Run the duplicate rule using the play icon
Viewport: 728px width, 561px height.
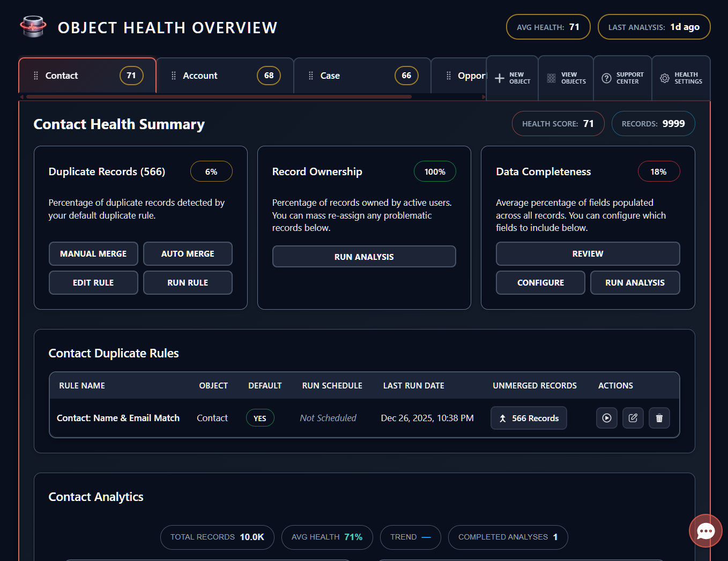coord(606,418)
